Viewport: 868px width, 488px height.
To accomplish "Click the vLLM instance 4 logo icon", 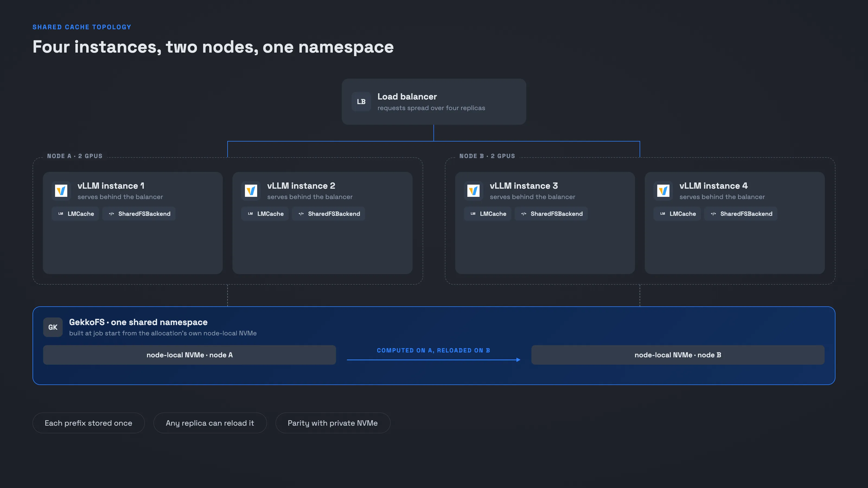I will click(663, 191).
